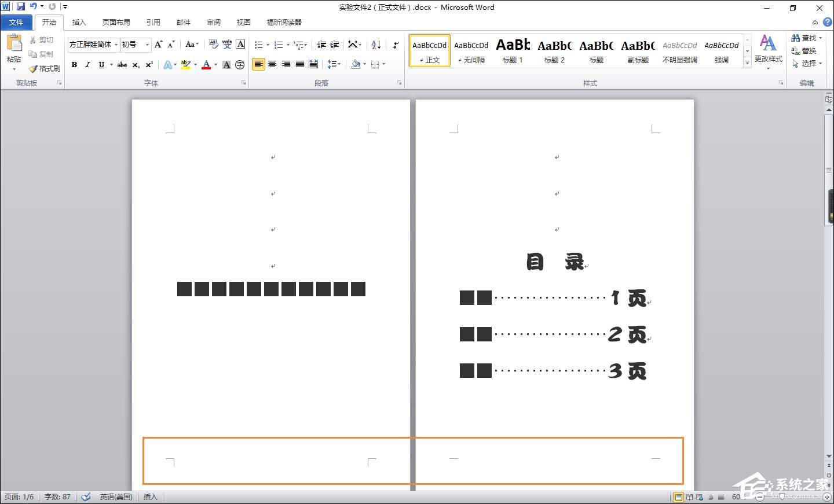This screenshot has width=834, height=504.
Task: Click the 目 录 heading in the document
Action: point(555,262)
